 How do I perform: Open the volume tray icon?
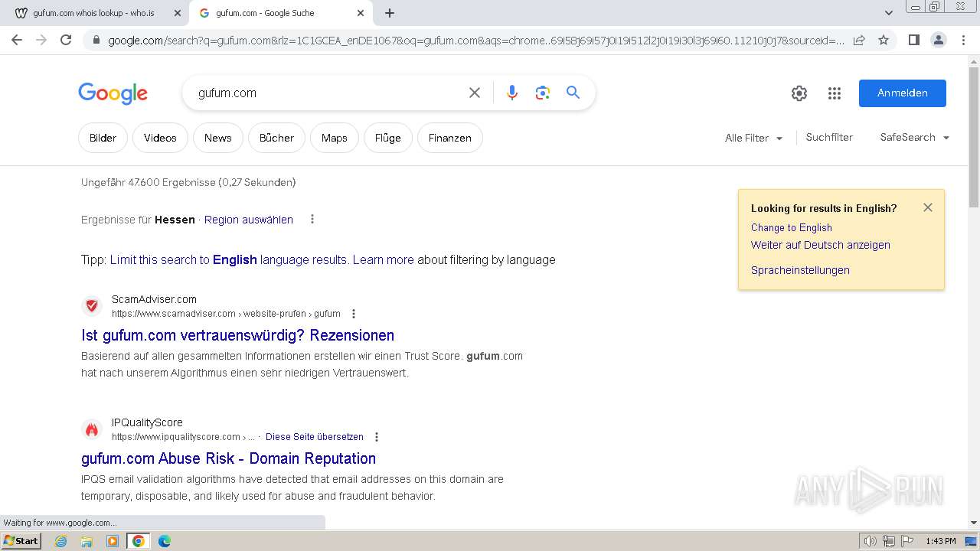pyautogui.click(x=871, y=541)
